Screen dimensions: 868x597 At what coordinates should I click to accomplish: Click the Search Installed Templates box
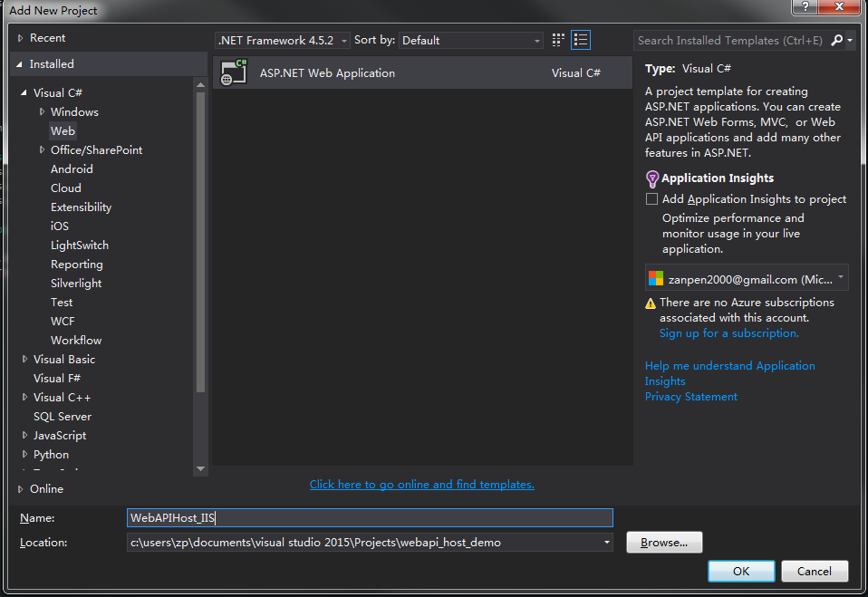730,41
